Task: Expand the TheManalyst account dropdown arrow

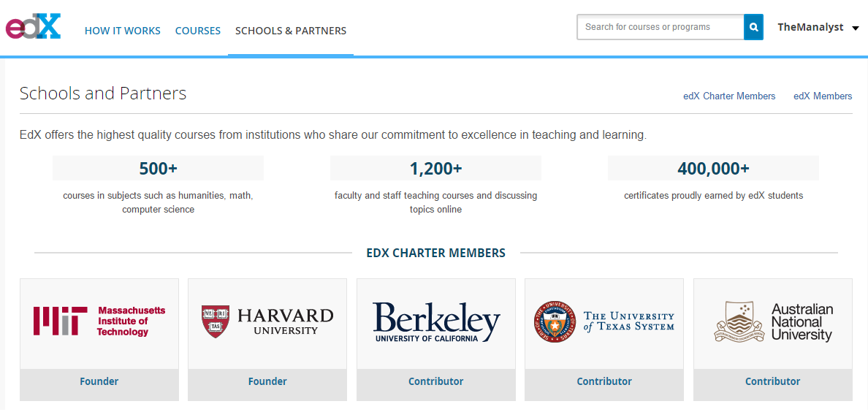Action: click(x=856, y=28)
